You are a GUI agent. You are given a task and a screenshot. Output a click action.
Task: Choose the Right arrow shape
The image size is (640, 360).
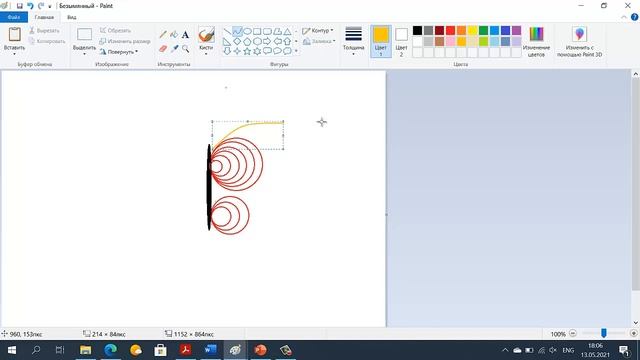[267, 41]
